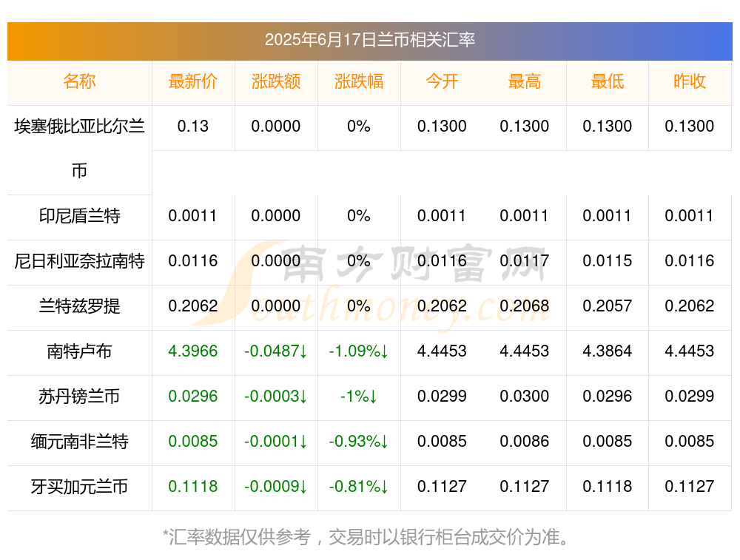Click change amount -0.0009↓
The width and height of the screenshot is (740, 560).
point(275,487)
